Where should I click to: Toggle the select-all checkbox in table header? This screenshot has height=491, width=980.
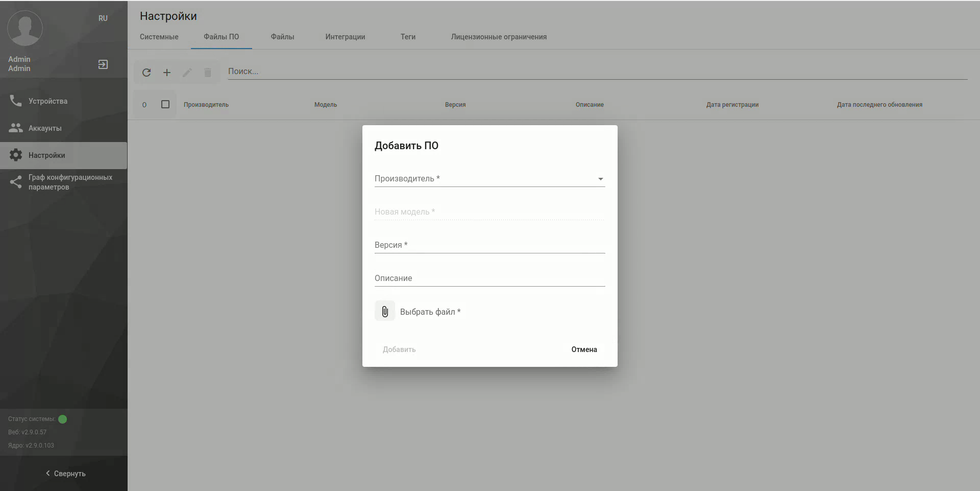click(x=165, y=104)
